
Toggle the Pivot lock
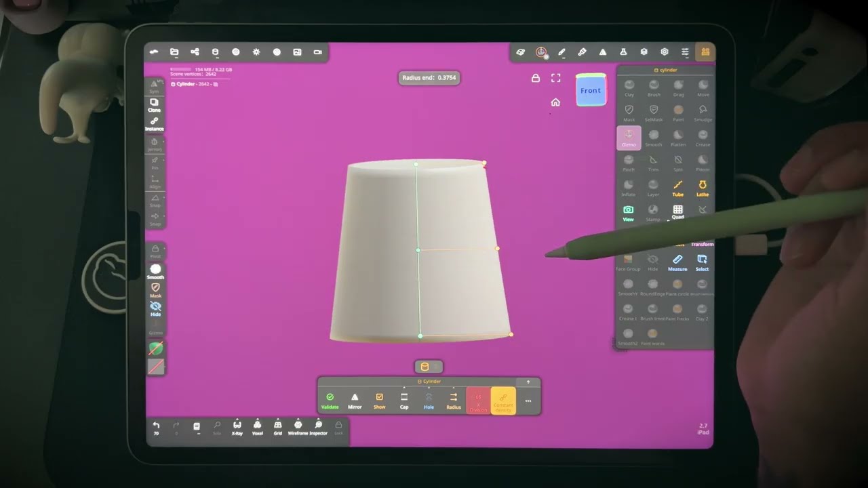pyautogui.click(x=155, y=251)
